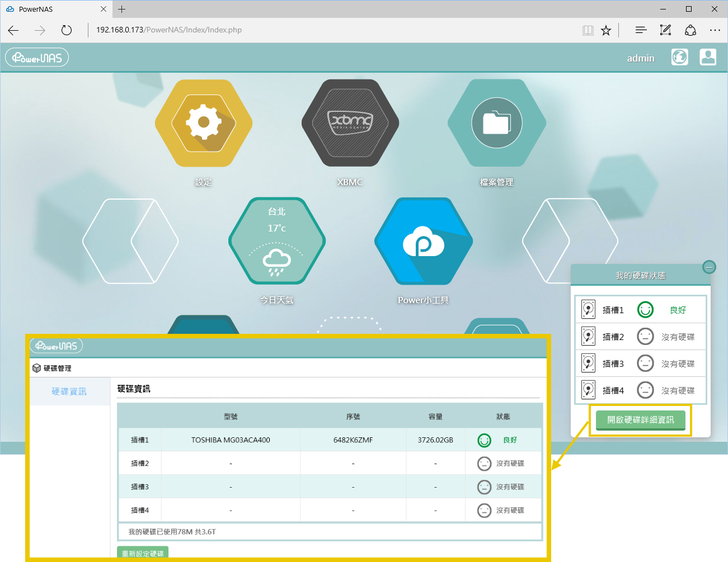Screen dimensions: 728x562
Task: Click the 重新設定硬碟 button
Action: (x=143, y=553)
